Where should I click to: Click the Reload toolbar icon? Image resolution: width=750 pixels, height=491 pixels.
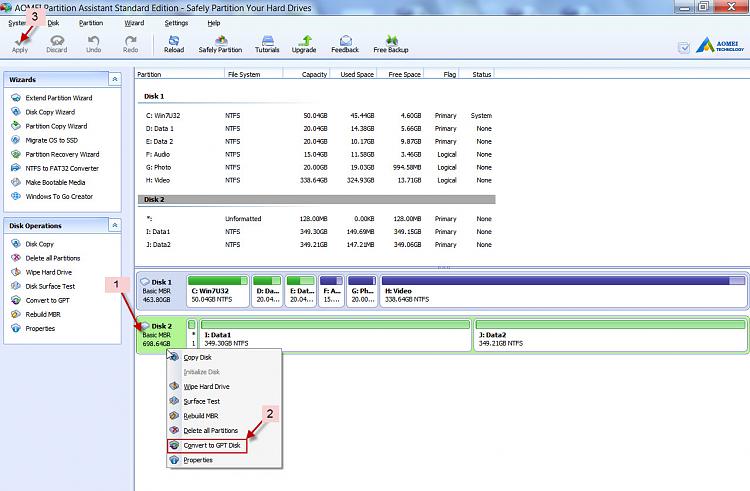click(x=174, y=44)
